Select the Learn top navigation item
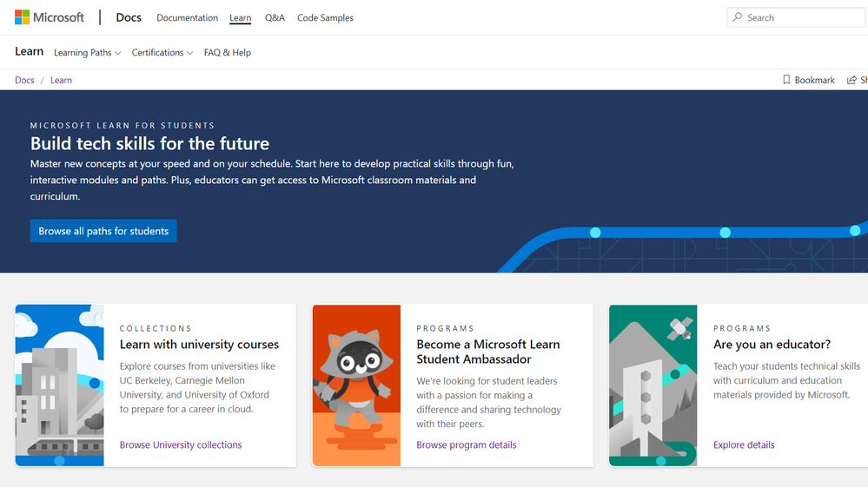The width and height of the screenshot is (868, 487). point(241,17)
